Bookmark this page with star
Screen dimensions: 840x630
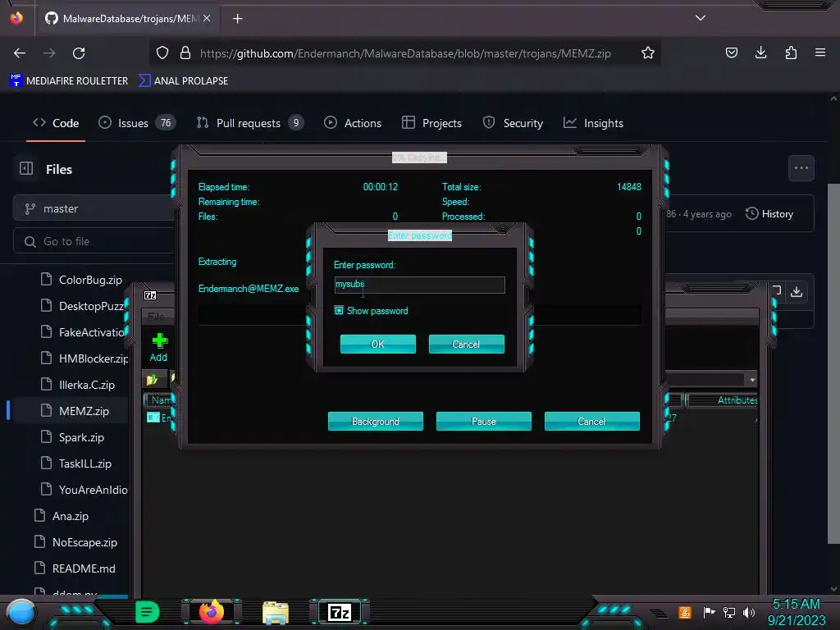(x=648, y=53)
